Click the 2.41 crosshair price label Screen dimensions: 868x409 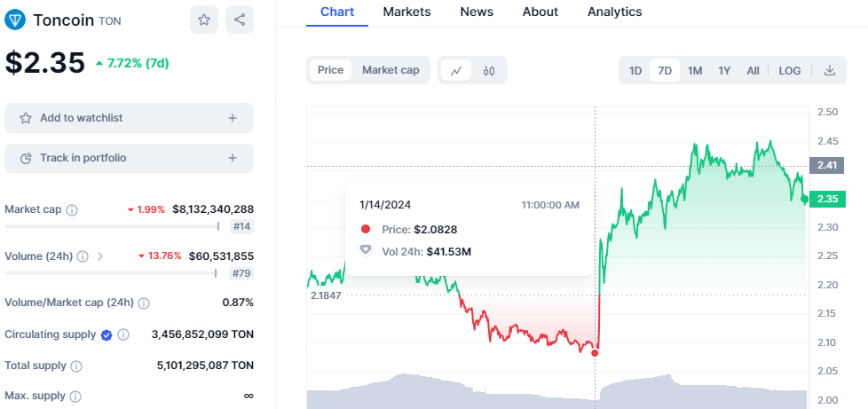pos(826,166)
